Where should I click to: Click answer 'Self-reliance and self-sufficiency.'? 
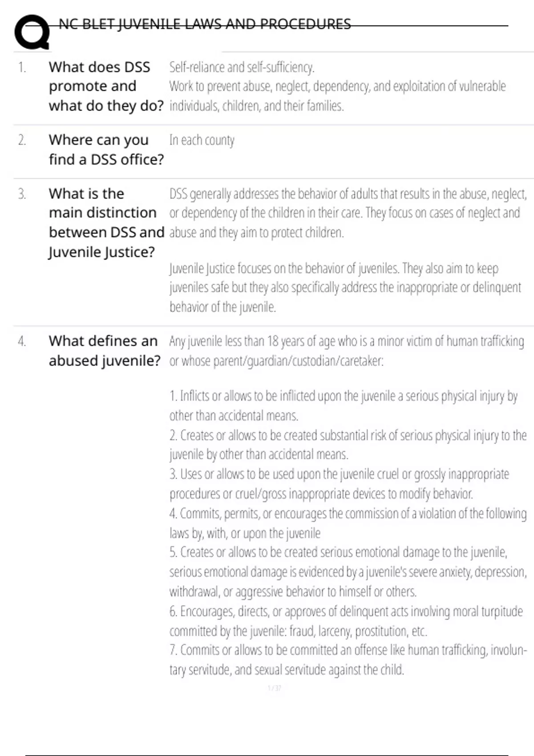click(242, 67)
